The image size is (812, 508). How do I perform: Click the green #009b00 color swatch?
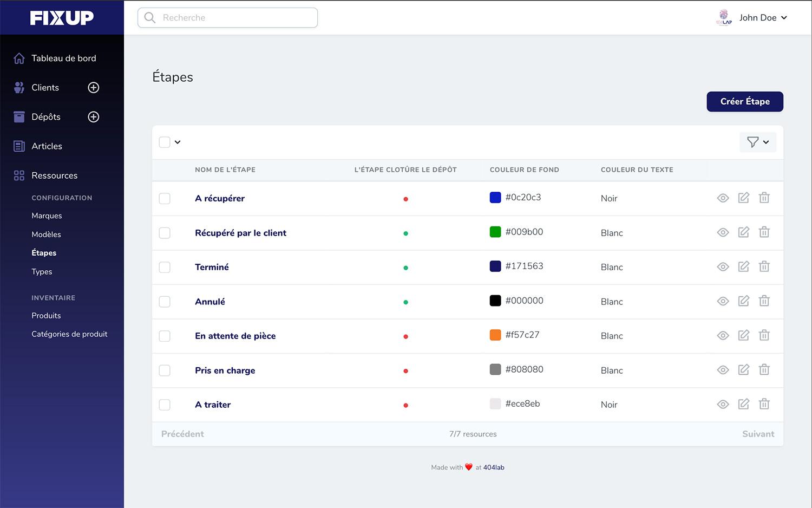click(495, 232)
